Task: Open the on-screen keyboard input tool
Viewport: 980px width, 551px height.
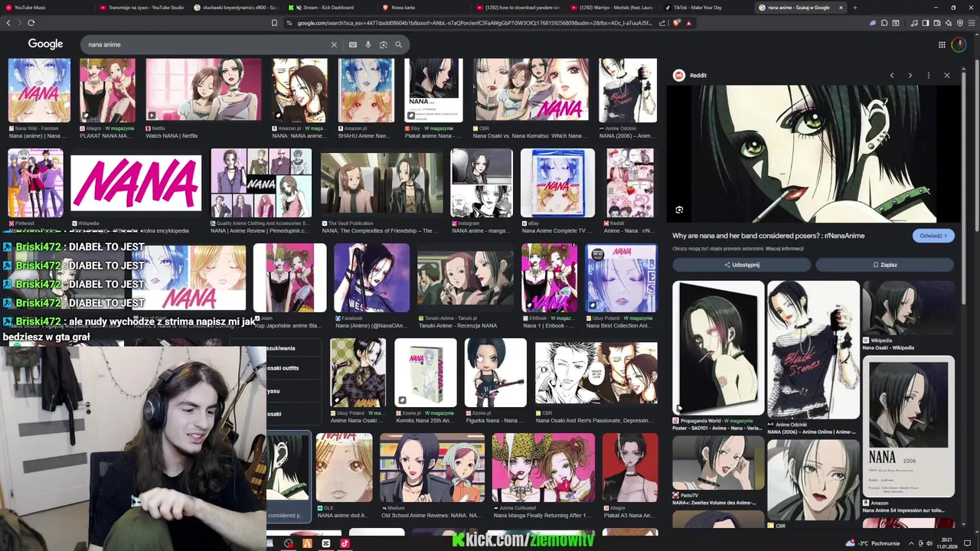Action: click(x=353, y=44)
